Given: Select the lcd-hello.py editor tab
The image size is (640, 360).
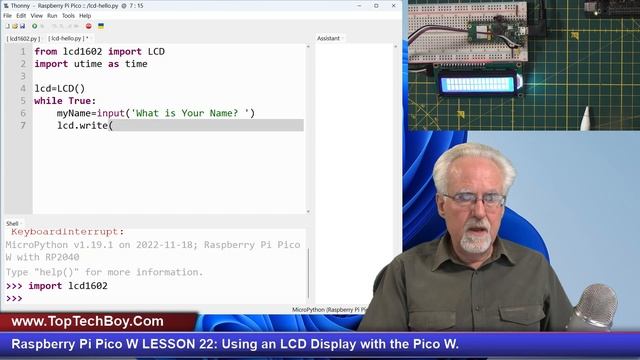Looking at the screenshot, I should tap(68, 38).
